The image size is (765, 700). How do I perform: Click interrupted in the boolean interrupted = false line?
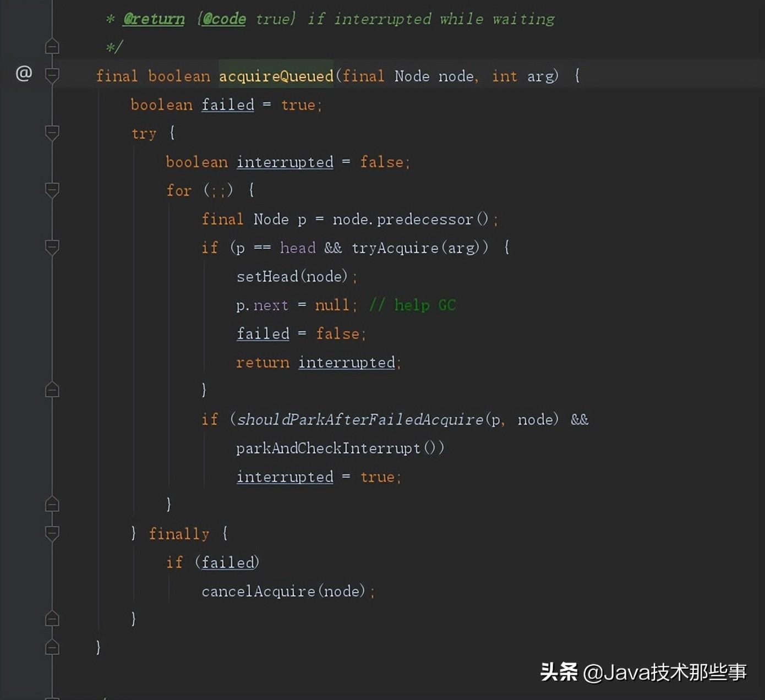point(285,162)
